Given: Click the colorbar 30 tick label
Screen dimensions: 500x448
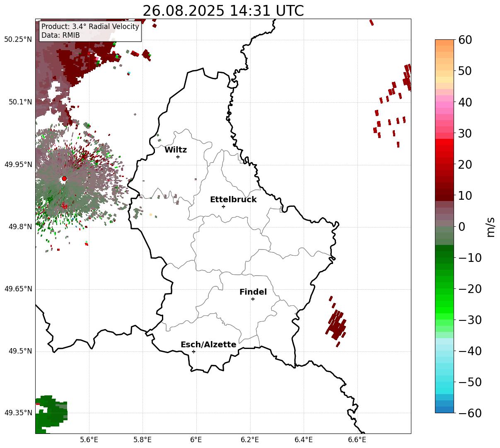Looking at the screenshot, I should (465, 133).
